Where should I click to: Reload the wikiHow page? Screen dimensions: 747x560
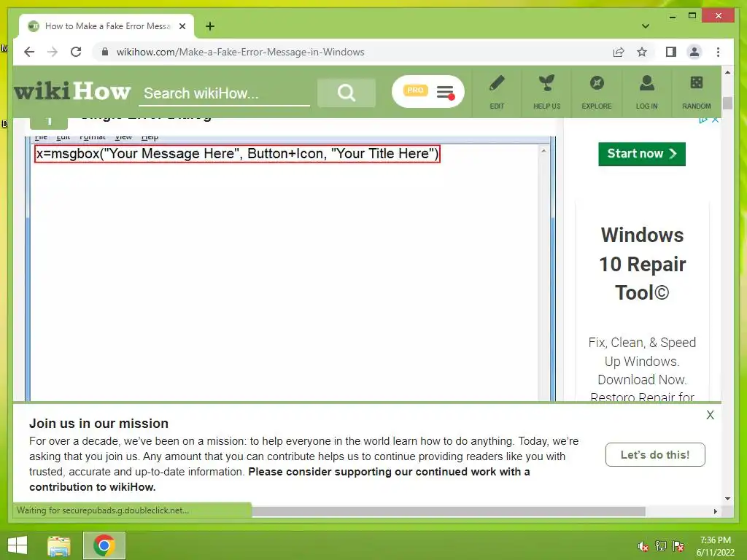pyautogui.click(x=76, y=52)
